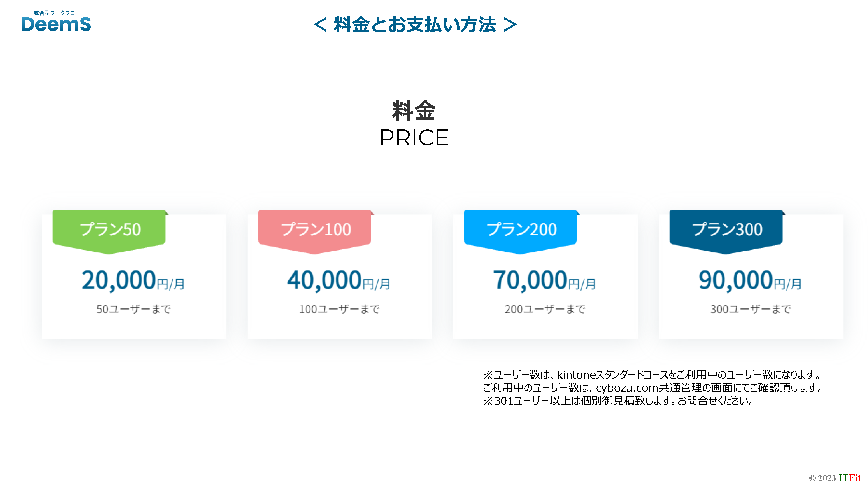Click the 200ユーザーまで caption
The width and height of the screenshot is (868, 488).
coord(545,309)
